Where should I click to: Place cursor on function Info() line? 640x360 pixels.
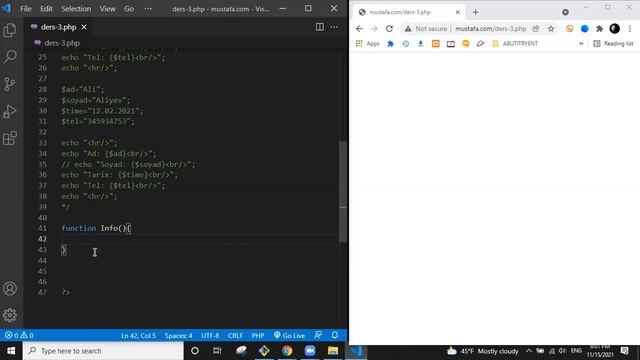pyautogui.click(x=96, y=228)
